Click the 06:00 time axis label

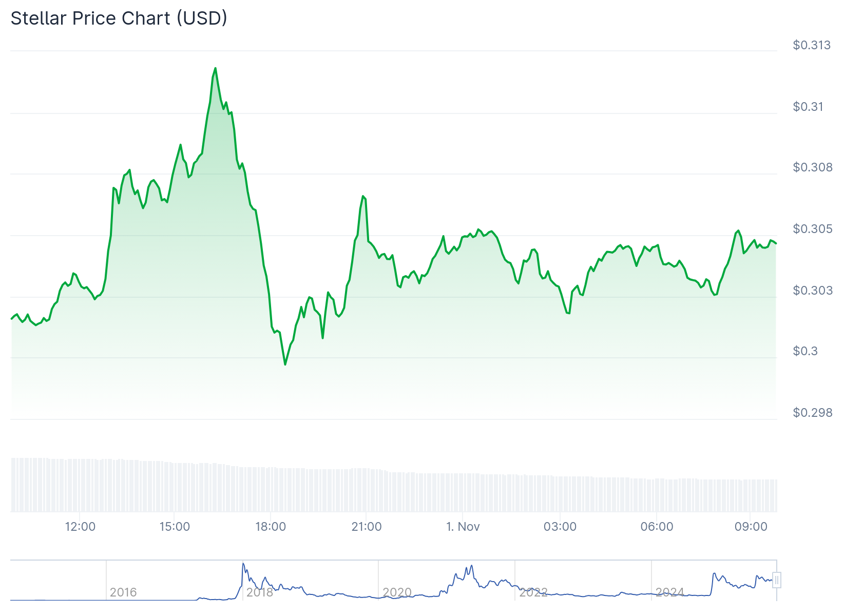click(x=657, y=527)
